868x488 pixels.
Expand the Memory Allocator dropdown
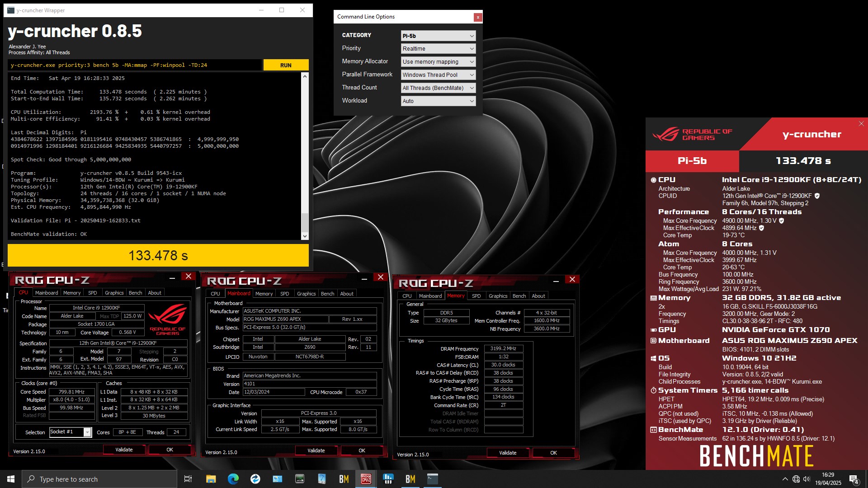[438, 62]
